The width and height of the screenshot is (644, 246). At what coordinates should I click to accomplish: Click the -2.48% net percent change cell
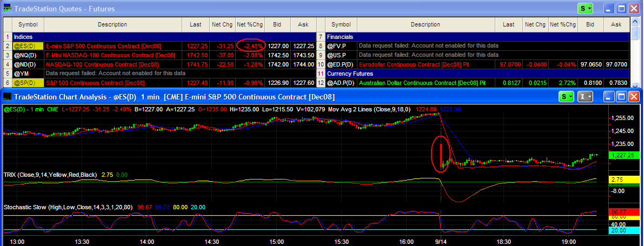click(250, 46)
